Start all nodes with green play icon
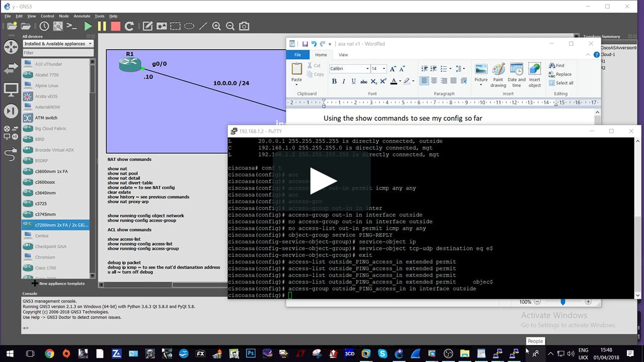The width and height of the screenshot is (644, 362). [88, 26]
